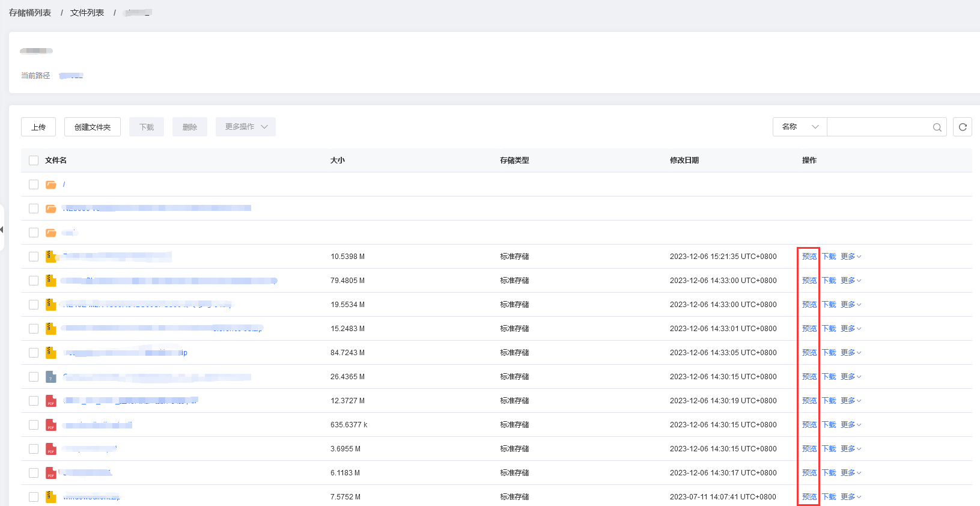Select the checkbox of the 79.4805 M file
980x506 pixels.
tap(34, 281)
